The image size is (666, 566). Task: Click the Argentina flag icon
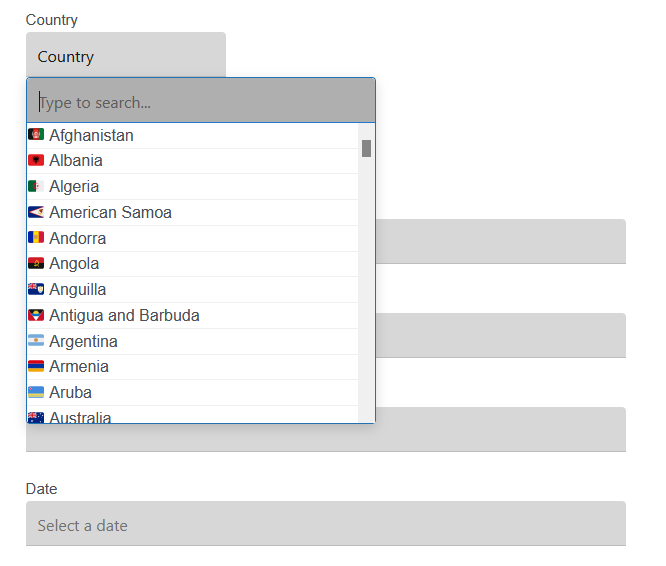pyautogui.click(x=36, y=341)
